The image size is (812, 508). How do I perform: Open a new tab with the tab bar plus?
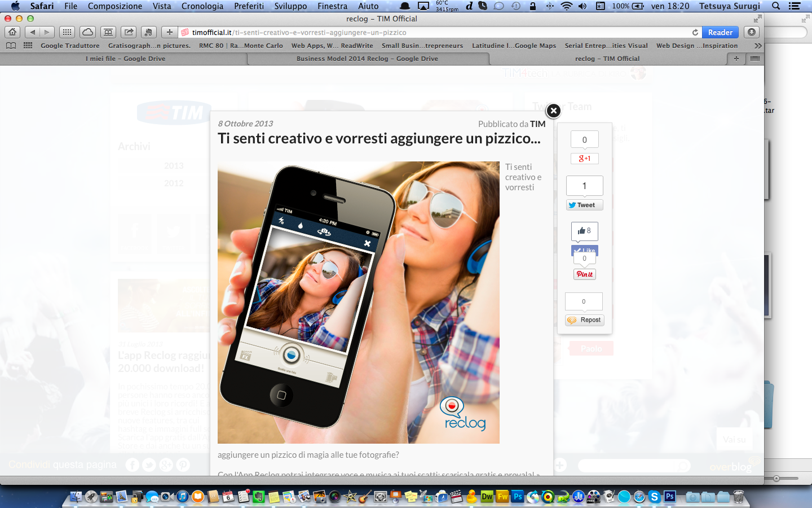(736, 58)
